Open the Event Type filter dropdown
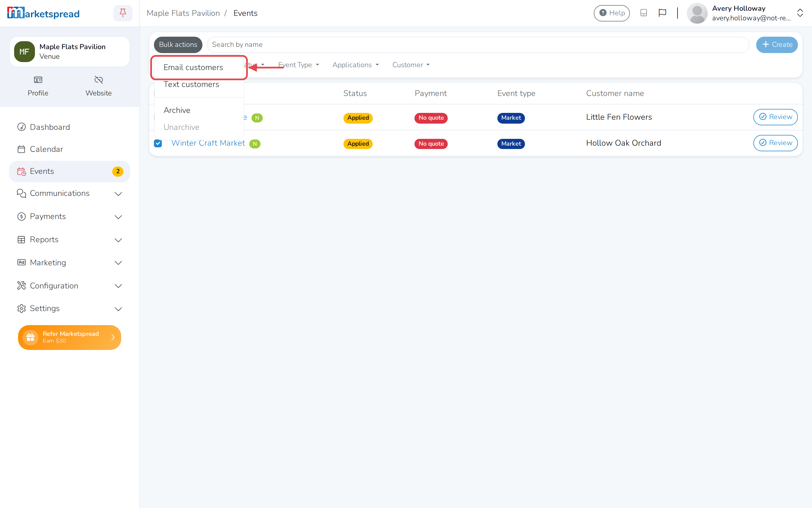This screenshot has width=812, height=508. tap(298, 65)
